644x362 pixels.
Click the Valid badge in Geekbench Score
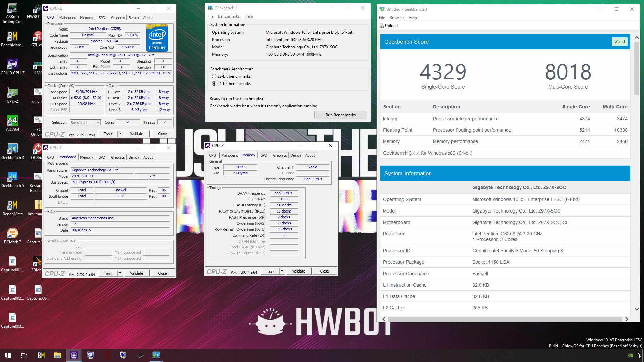coord(620,42)
